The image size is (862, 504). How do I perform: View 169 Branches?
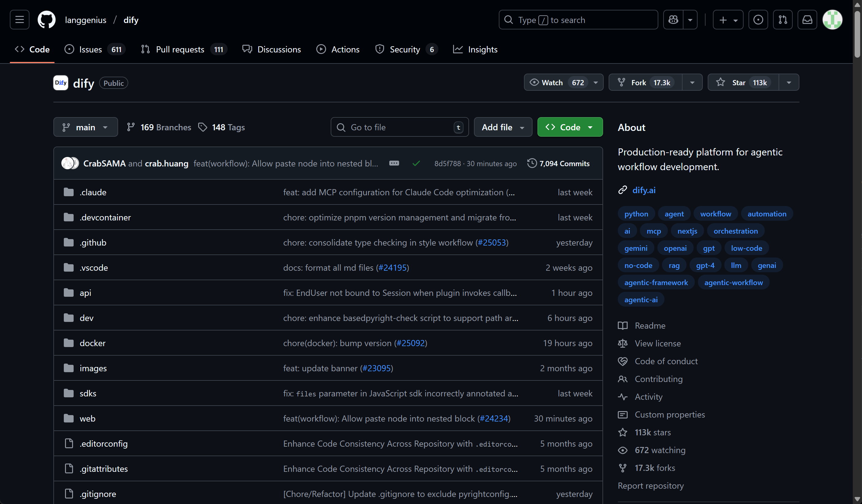tap(159, 127)
